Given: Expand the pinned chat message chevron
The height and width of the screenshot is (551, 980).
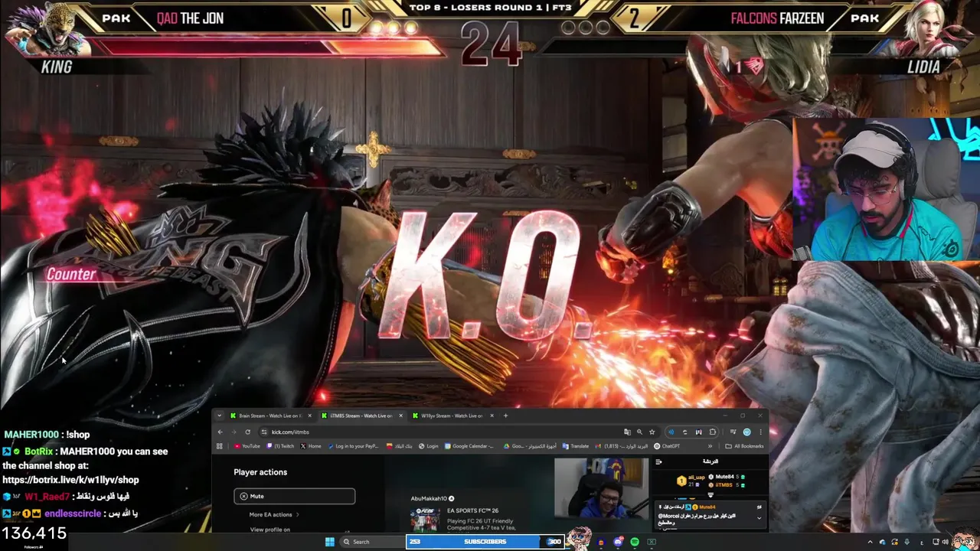Looking at the screenshot, I should coord(759,518).
